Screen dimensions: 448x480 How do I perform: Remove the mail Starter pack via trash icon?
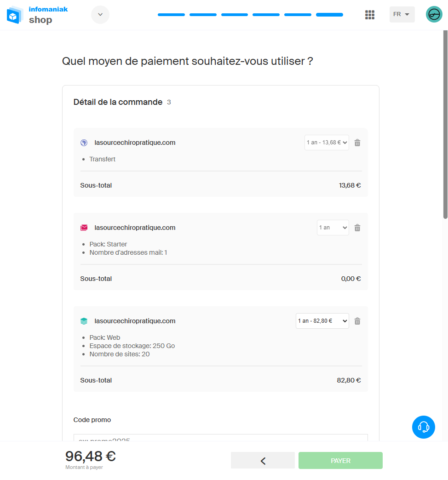[x=357, y=228]
